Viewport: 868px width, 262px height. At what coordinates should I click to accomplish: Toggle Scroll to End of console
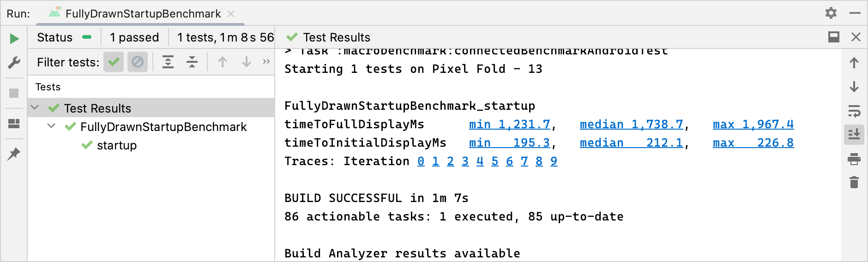point(854,135)
